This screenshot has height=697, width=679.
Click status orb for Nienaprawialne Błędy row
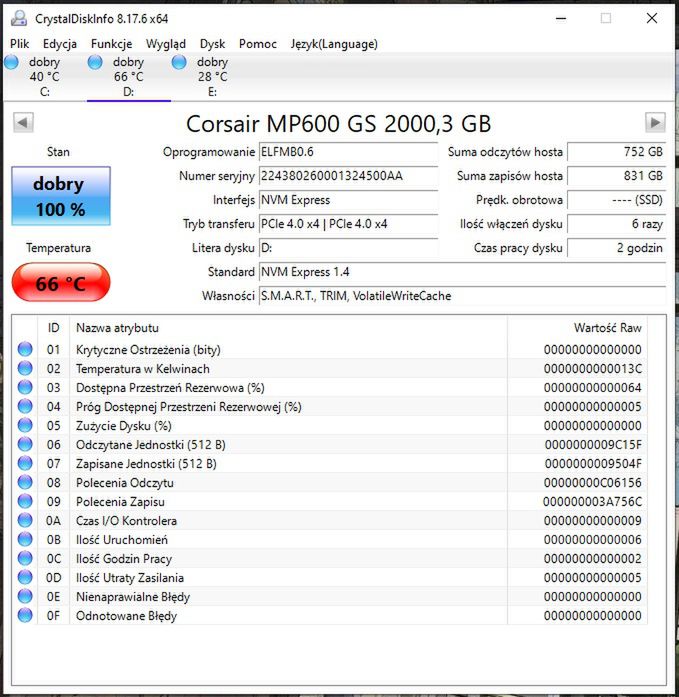coord(25,597)
